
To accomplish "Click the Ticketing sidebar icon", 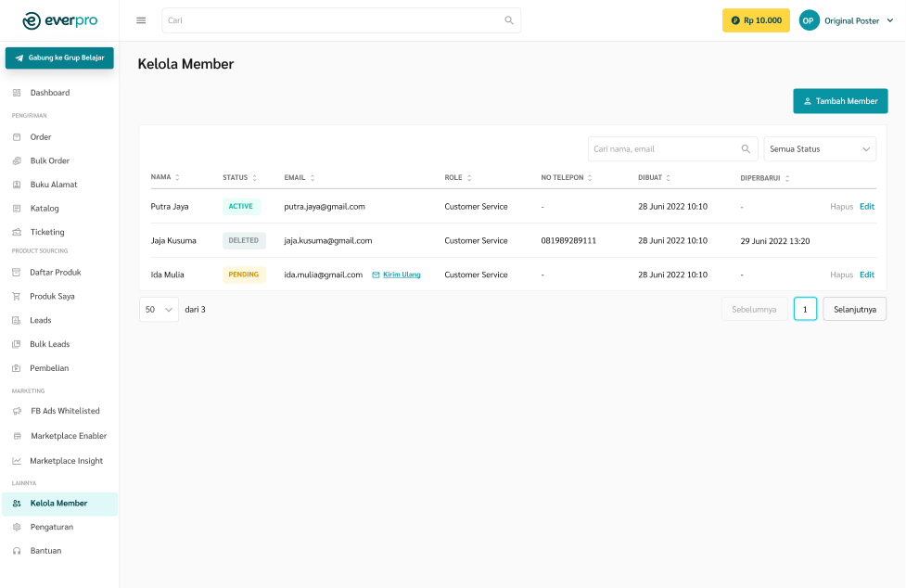I will 17,232.
